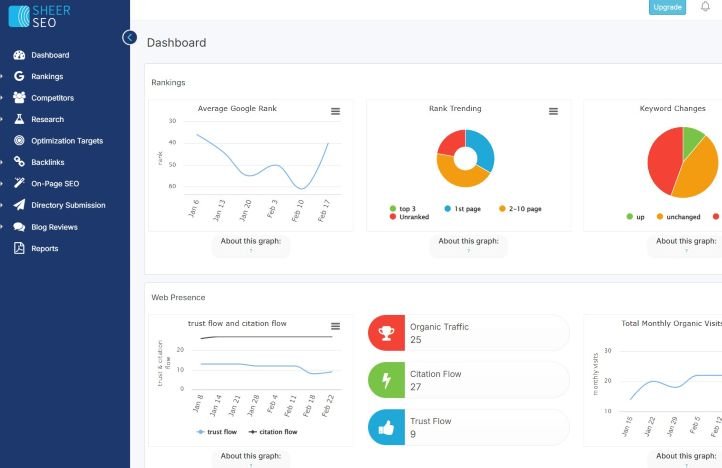Open Reports menu item
The height and width of the screenshot is (468, 722).
[45, 248]
